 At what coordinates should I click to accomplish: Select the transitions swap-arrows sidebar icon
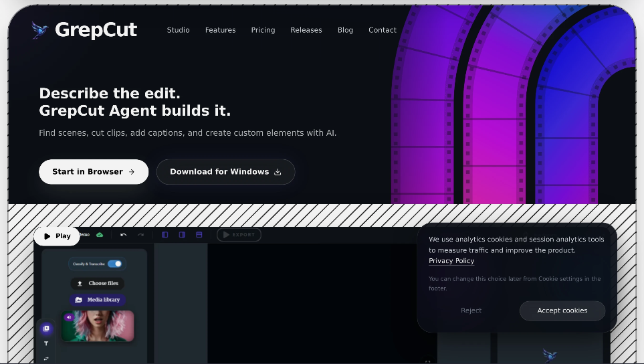tap(46, 359)
